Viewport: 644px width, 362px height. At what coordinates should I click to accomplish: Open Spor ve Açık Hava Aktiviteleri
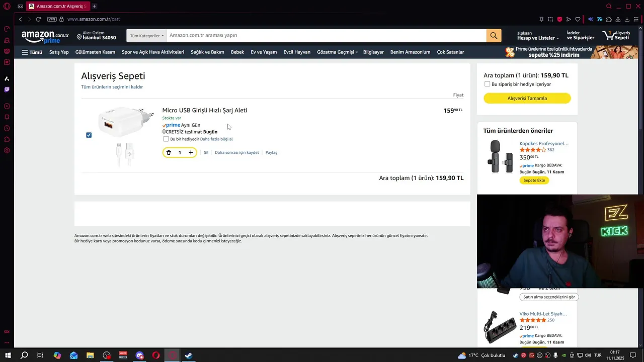(153, 52)
